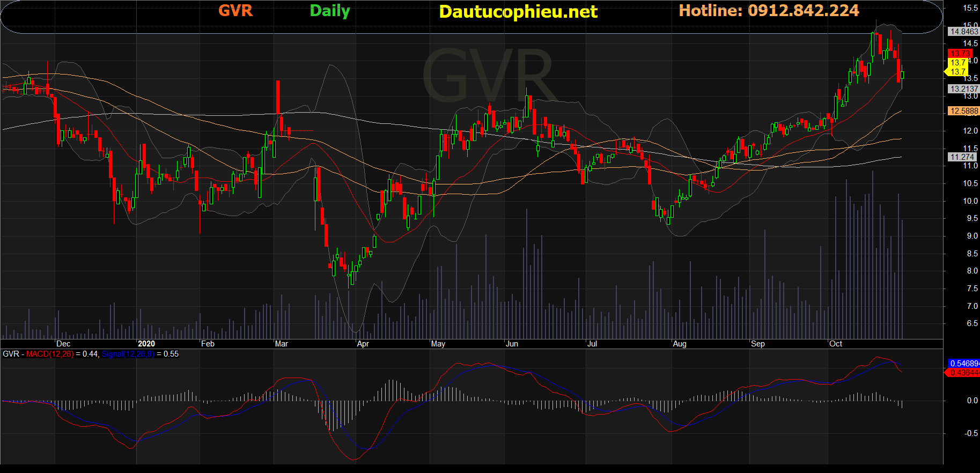
Task: Click the Daily timeframe label
Action: click(330, 11)
